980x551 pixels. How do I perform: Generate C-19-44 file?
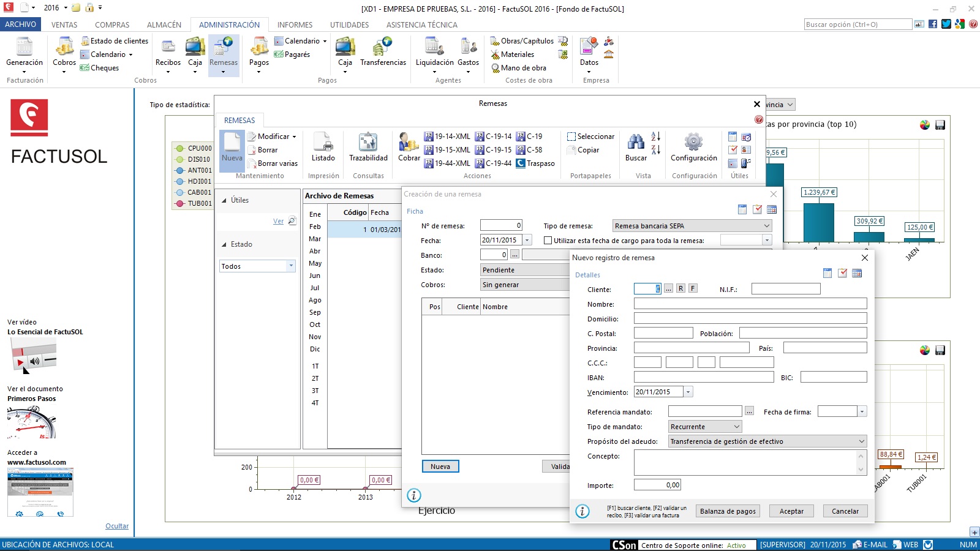pos(493,163)
